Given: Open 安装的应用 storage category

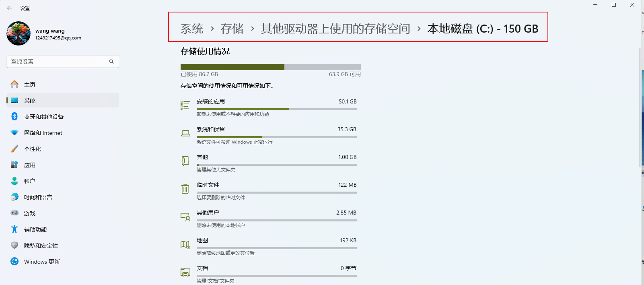Looking at the screenshot, I should (x=269, y=107).
